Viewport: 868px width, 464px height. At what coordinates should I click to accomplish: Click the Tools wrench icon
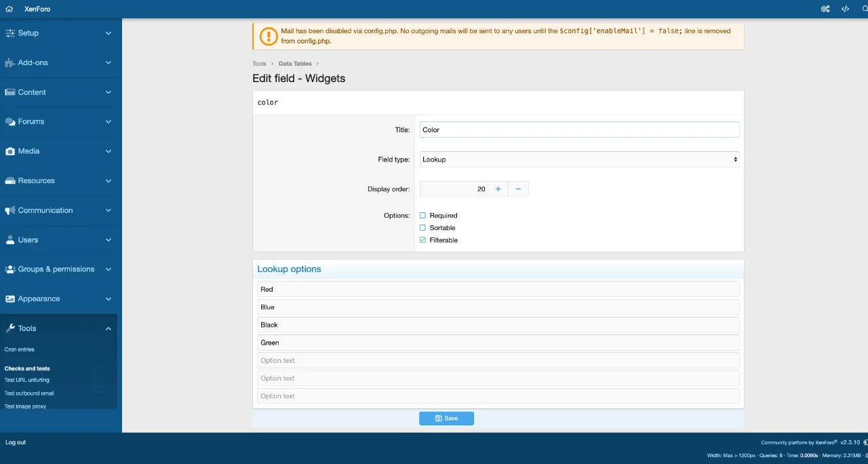pyautogui.click(x=10, y=328)
